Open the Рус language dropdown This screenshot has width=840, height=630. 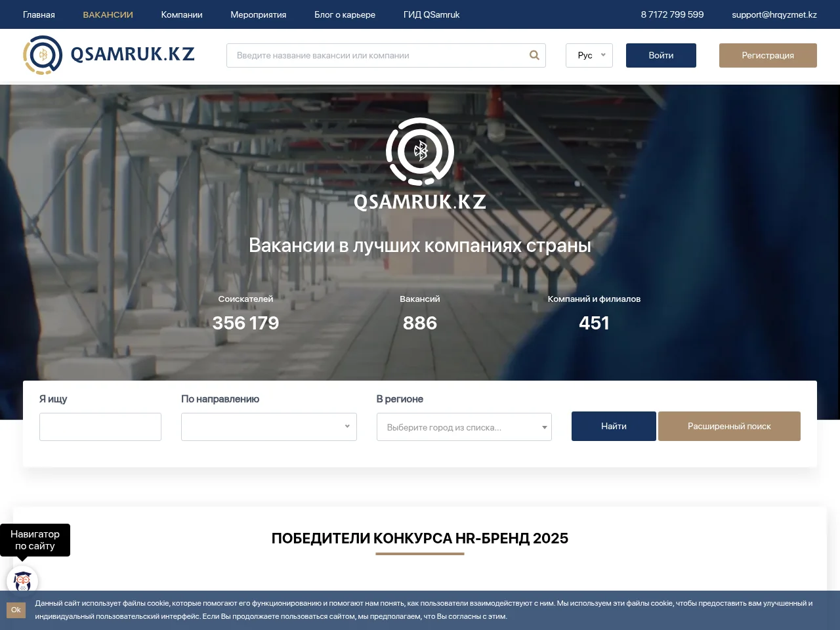coord(589,55)
